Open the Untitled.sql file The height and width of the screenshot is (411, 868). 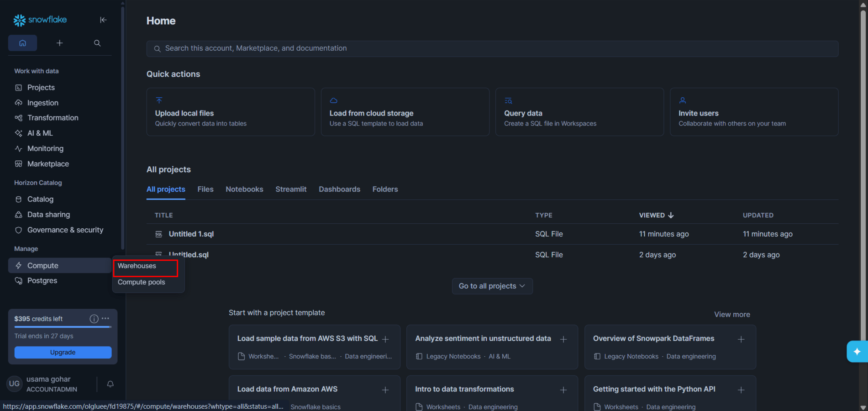click(189, 255)
